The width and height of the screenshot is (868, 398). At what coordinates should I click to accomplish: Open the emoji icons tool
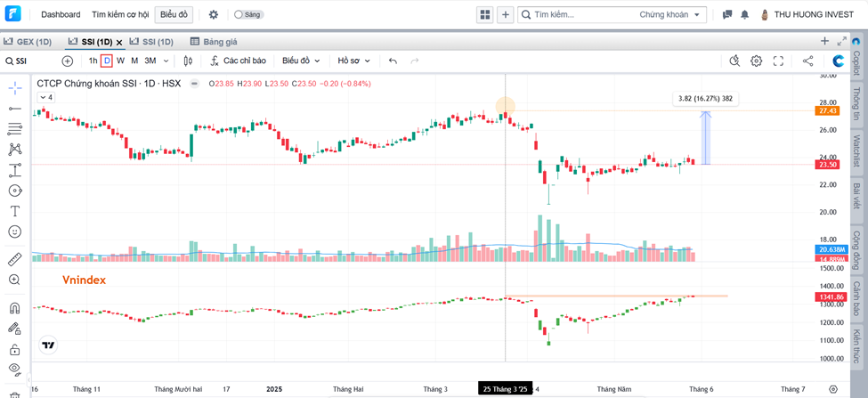click(x=15, y=231)
